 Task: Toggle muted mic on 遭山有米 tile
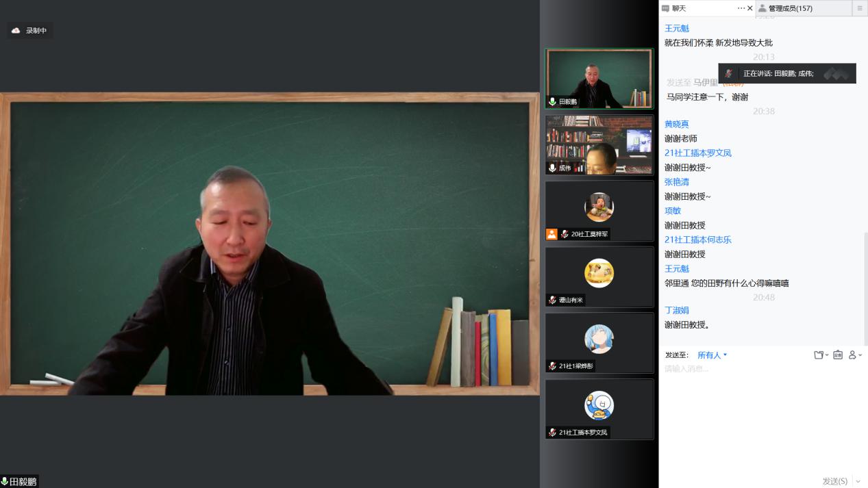point(552,300)
